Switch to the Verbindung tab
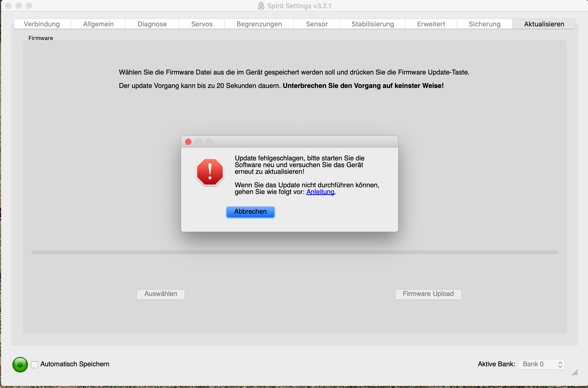Image resolution: width=588 pixels, height=388 pixels. pyautogui.click(x=42, y=24)
